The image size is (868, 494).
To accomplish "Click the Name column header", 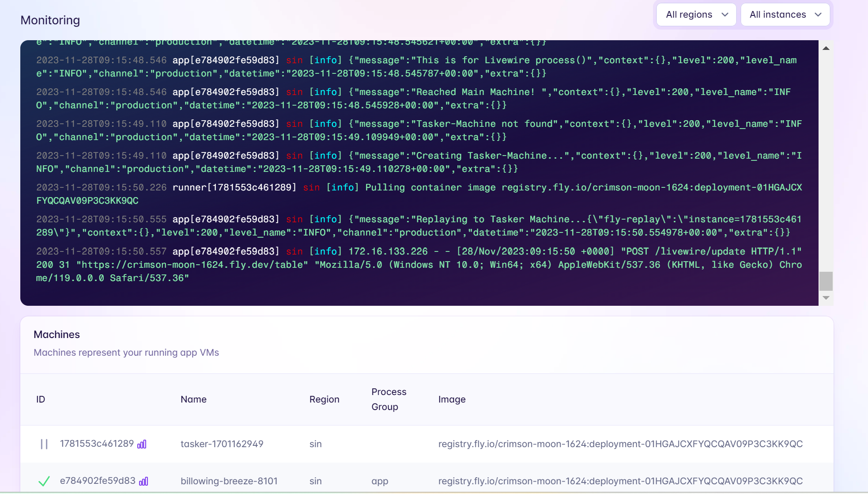I will point(193,399).
